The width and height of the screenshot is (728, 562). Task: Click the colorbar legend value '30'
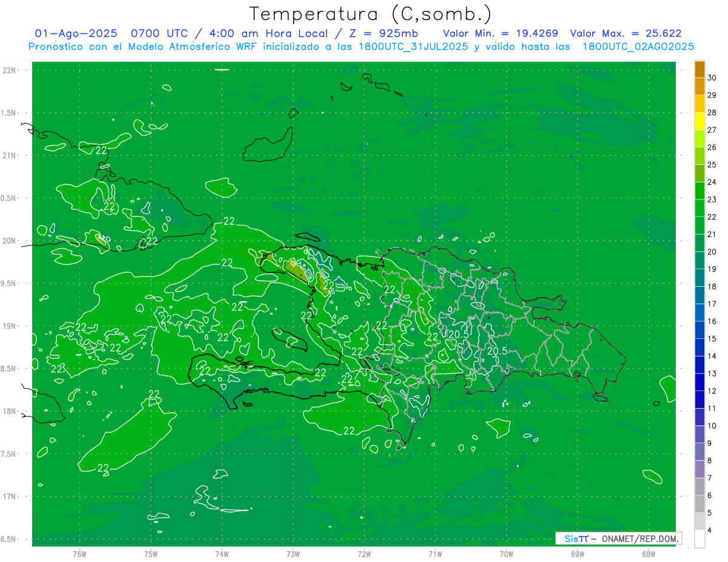point(712,78)
